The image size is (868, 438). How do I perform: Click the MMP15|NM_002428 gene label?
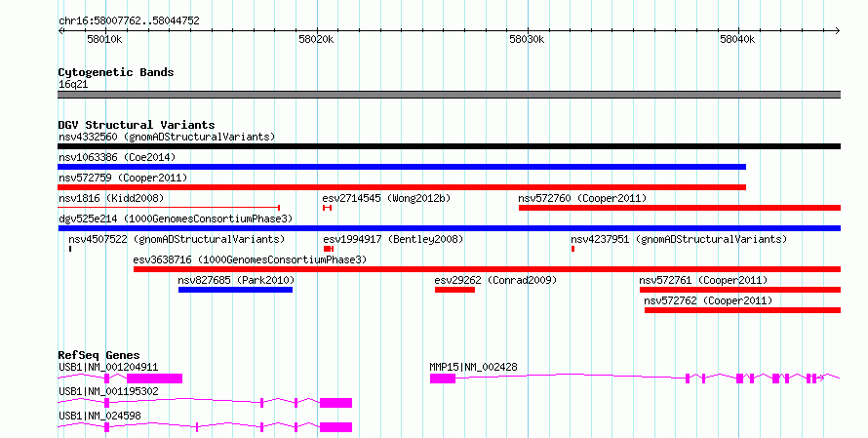(x=473, y=367)
